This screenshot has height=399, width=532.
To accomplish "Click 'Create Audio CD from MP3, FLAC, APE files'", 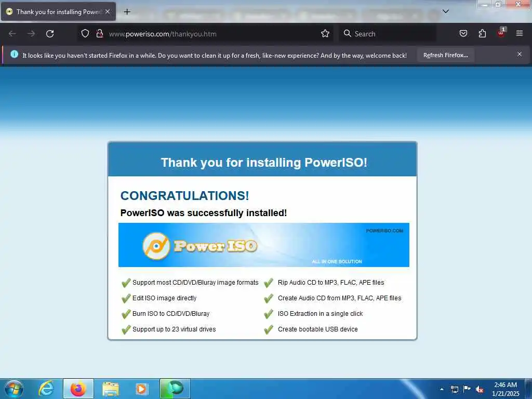I will coord(339,298).
